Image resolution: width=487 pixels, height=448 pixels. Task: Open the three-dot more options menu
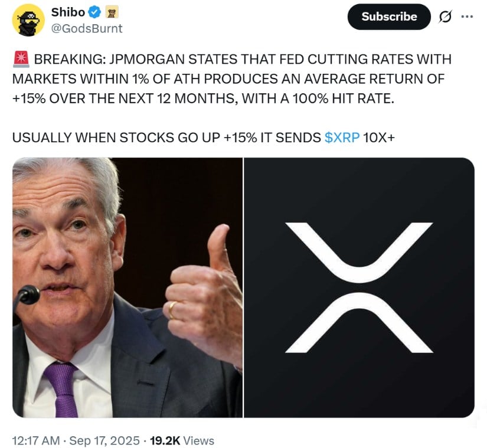pyautogui.click(x=467, y=17)
